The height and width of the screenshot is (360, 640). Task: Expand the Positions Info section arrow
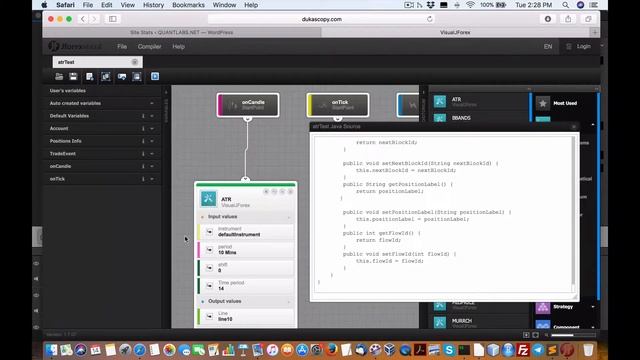point(152,141)
